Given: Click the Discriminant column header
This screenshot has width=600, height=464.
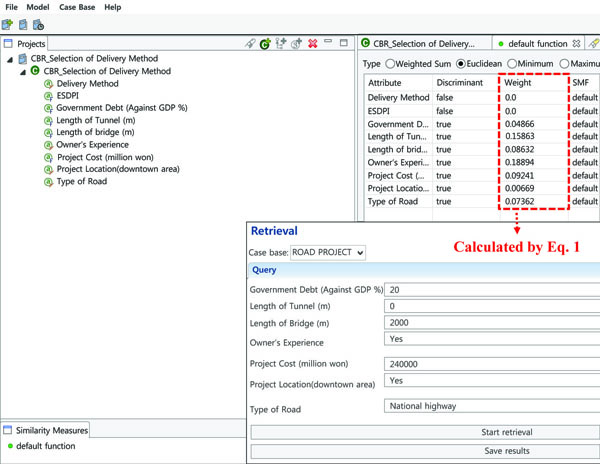Looking at the screenshot, I should pos(460,83).
